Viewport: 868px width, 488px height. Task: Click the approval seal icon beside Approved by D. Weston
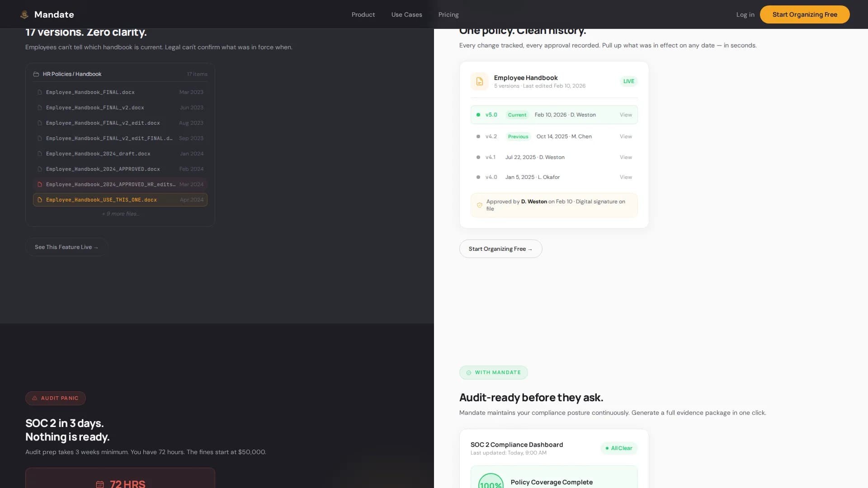click(480, 205)
